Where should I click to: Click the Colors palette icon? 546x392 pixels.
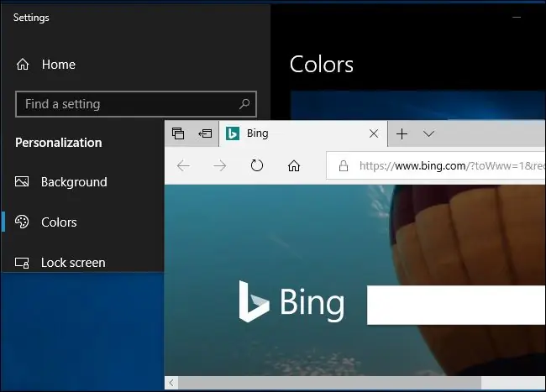[x=22, y=222]
